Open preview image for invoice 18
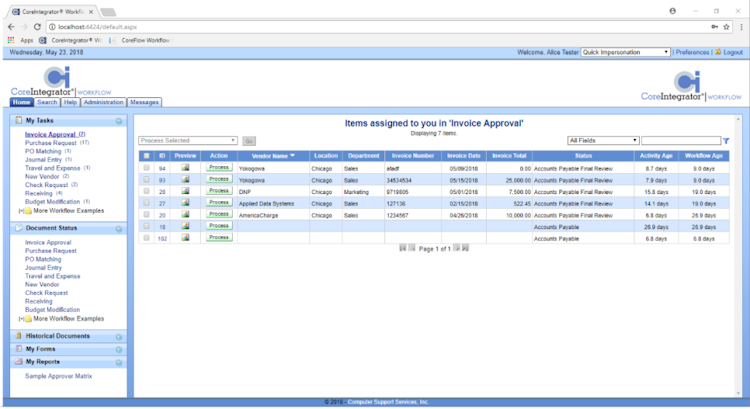Screen dimensions: 750x409 (x=185, y=226)
